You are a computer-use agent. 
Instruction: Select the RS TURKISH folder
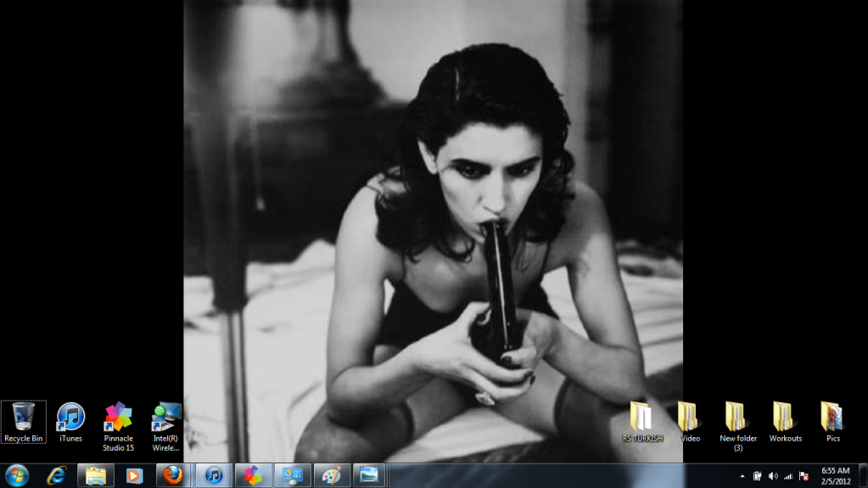point(641,418)
